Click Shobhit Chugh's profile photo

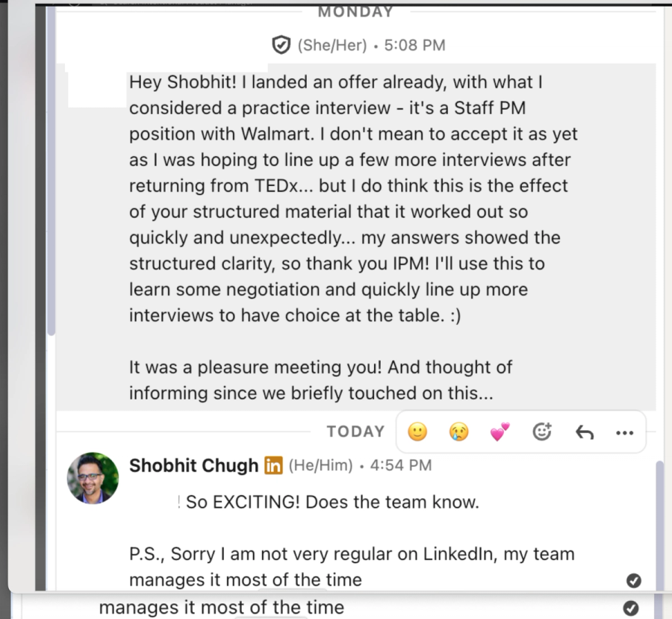pos(92,479)
